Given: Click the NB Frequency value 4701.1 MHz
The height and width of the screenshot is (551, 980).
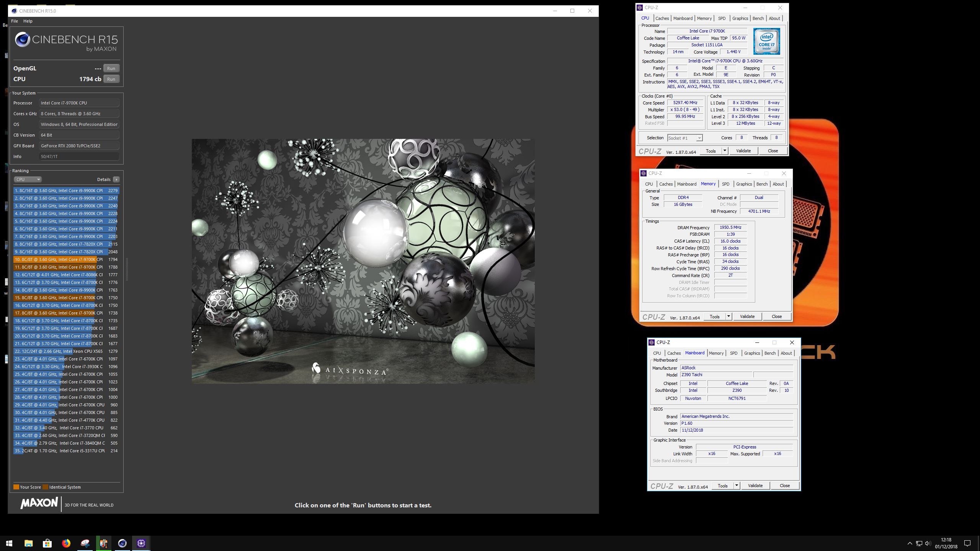Looking at the screenshot, I should [x=759, y=211].
